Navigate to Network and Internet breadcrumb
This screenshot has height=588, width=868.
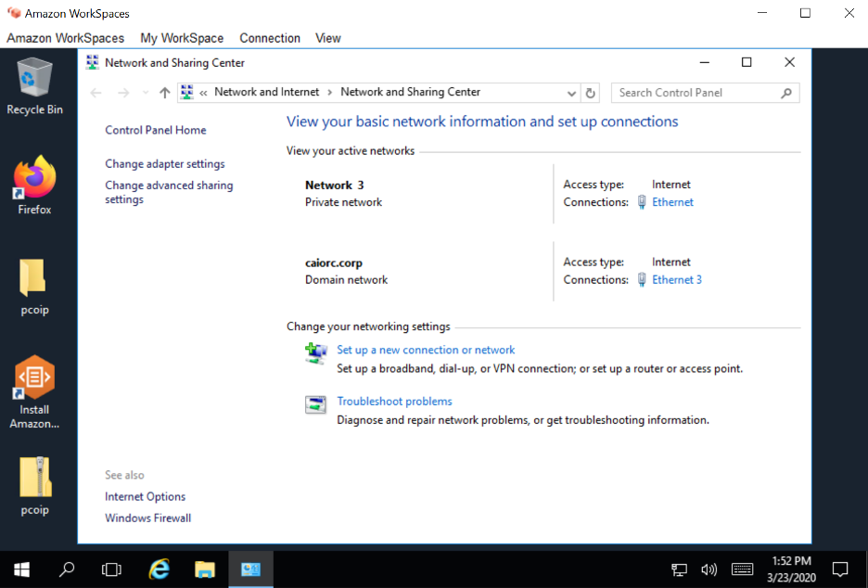(x=267, y=92)
